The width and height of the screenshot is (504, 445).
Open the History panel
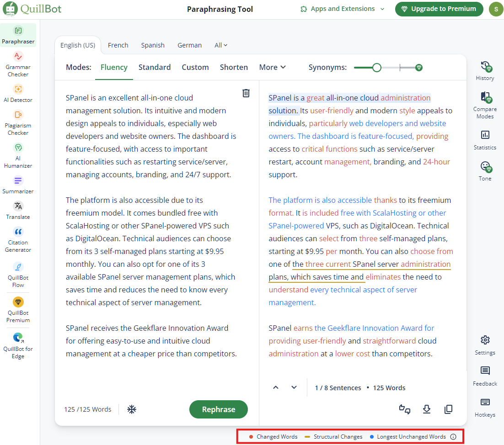(485, 71)
